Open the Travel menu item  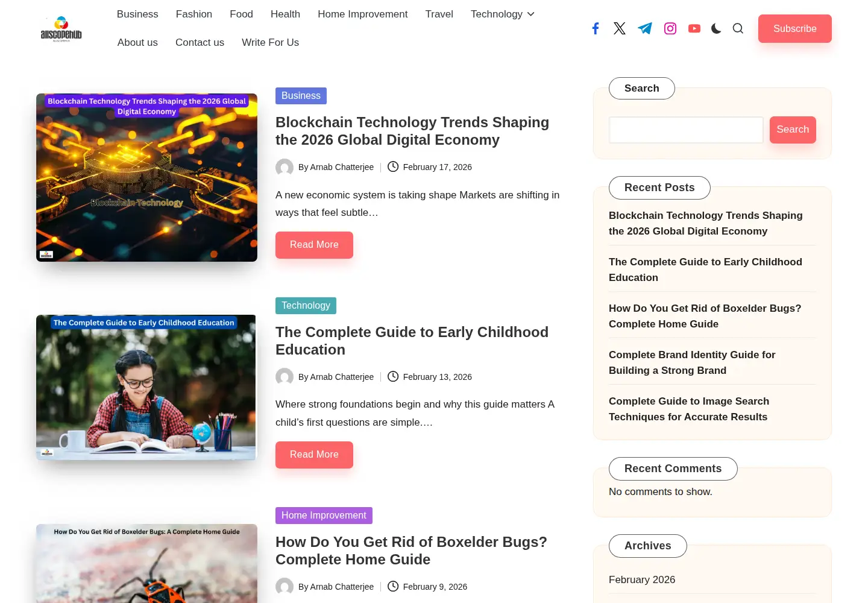[x=439, y=14]
